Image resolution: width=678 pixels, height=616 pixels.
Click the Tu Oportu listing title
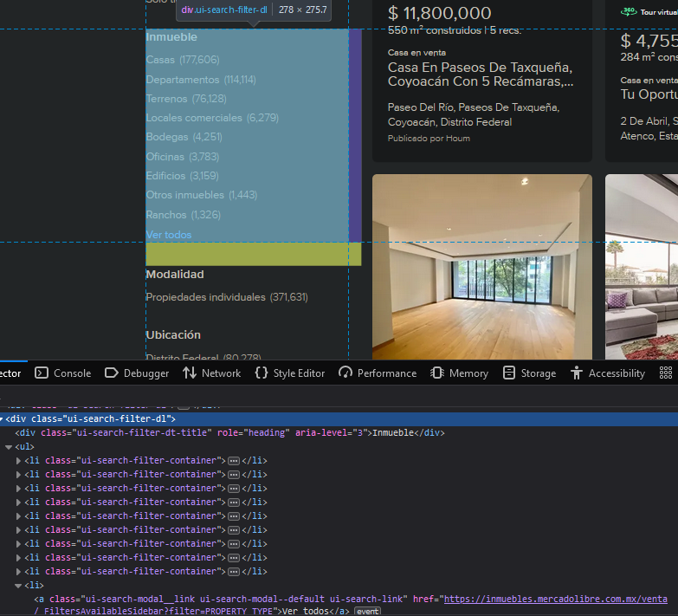click(649, 94)
